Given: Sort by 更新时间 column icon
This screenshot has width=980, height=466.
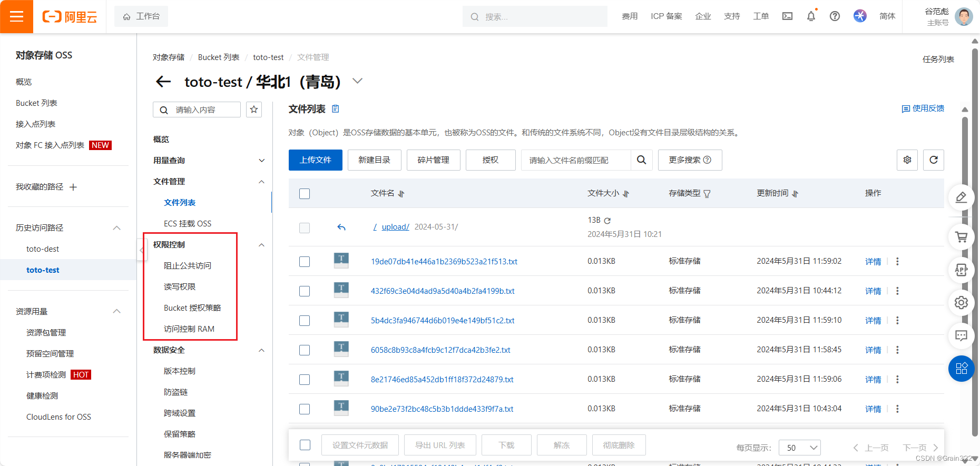Looking at the screenshot, I should point(795,194).
